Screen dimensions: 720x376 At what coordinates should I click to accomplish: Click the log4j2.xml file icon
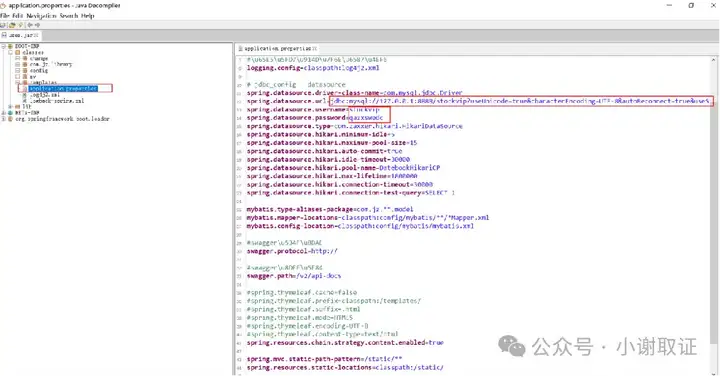[24, 95]
